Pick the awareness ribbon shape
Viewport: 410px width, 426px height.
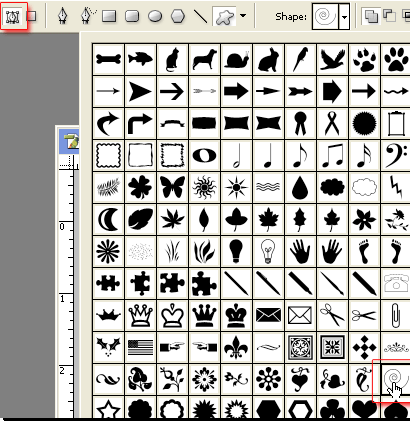coord(332,123)
